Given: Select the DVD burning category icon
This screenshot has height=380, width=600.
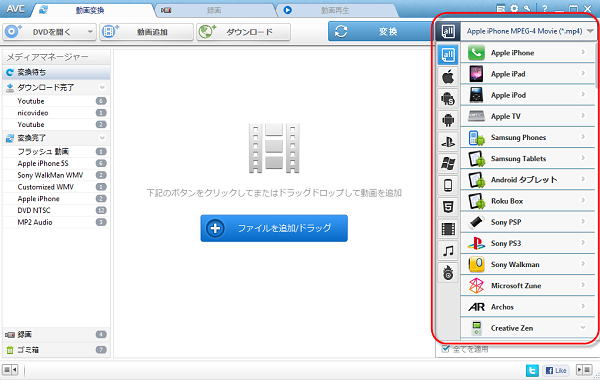Looking at the screenshot, I should [x=448, y=273].
